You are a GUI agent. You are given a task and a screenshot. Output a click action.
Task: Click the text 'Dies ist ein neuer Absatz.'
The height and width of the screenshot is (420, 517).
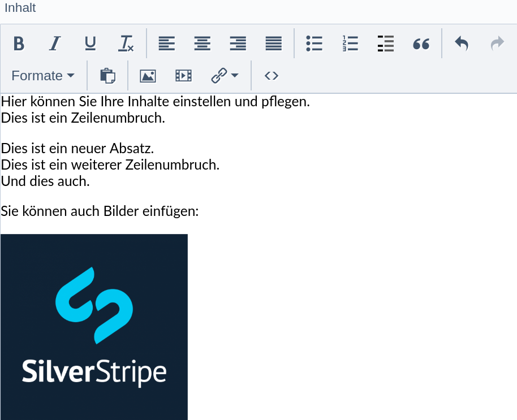point(77,149)
